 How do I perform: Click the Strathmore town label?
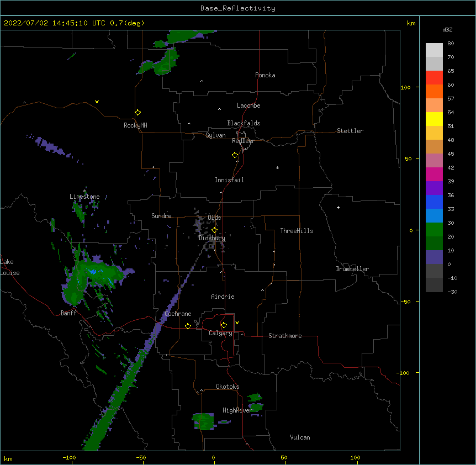pos(285,336)
